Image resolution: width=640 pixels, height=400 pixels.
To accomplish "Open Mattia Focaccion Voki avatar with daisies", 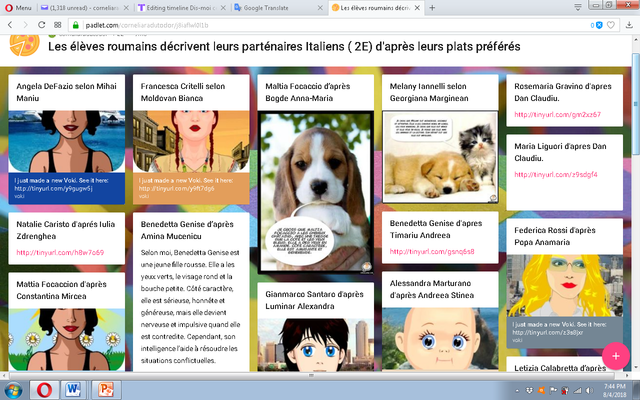I will point(67,340).
